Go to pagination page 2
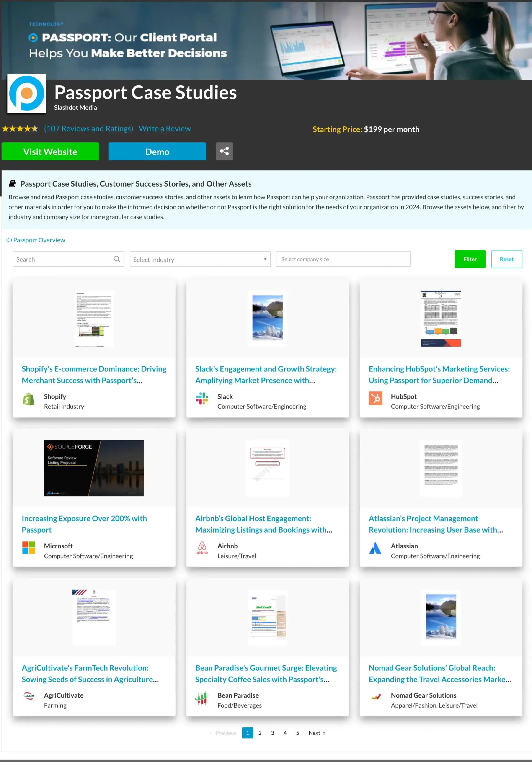Screen dimensions: 532x762 pos(260,733)
